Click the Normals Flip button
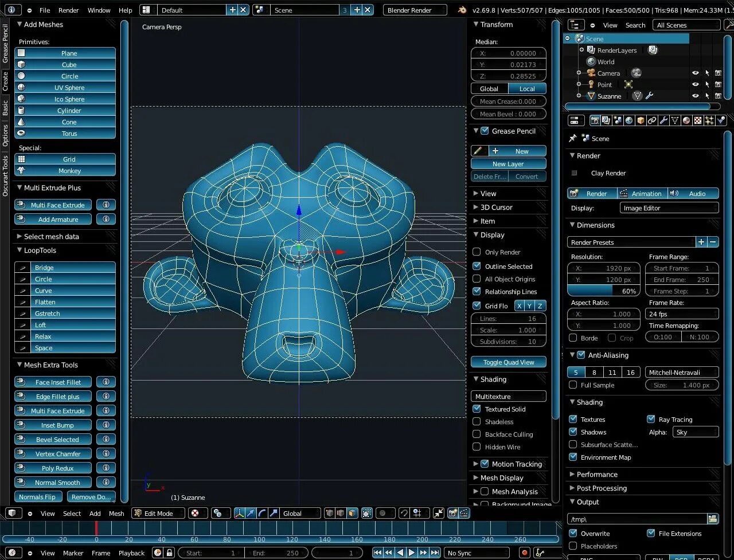Viewport: 734px width, 560px height. click(x=38, y=496)
